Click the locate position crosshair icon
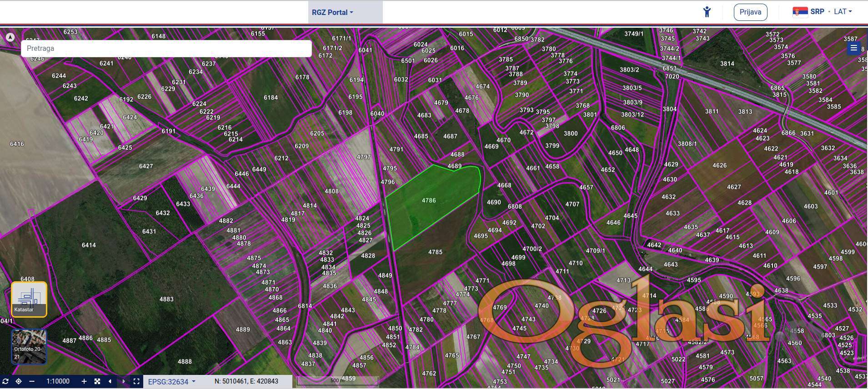Image resolution: width=868 pixels, height=389 pixels. [19, 381]
